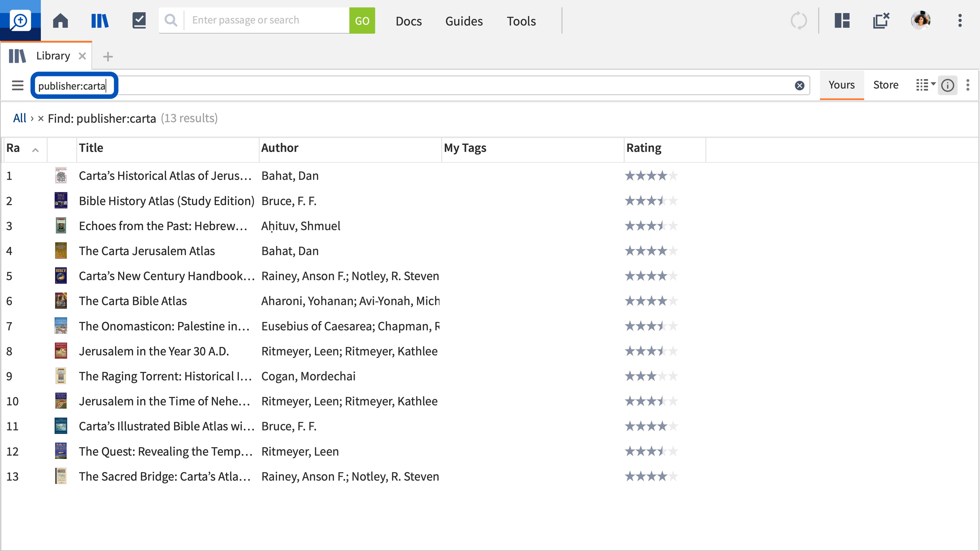Open the Tools menu
Image resolution: width=980 pixels, height=551 pixels.
[521, 21]
